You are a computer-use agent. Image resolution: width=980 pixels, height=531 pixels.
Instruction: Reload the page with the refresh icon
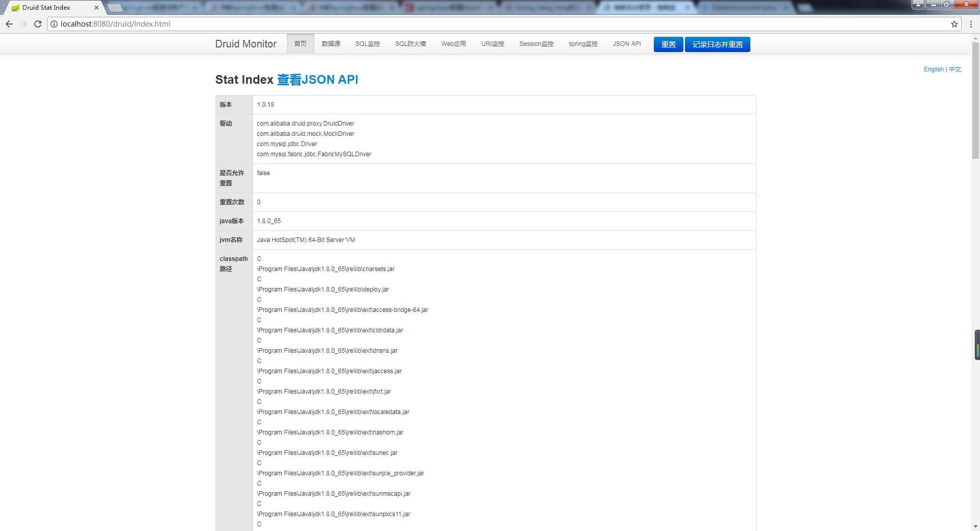coord(38,24)
